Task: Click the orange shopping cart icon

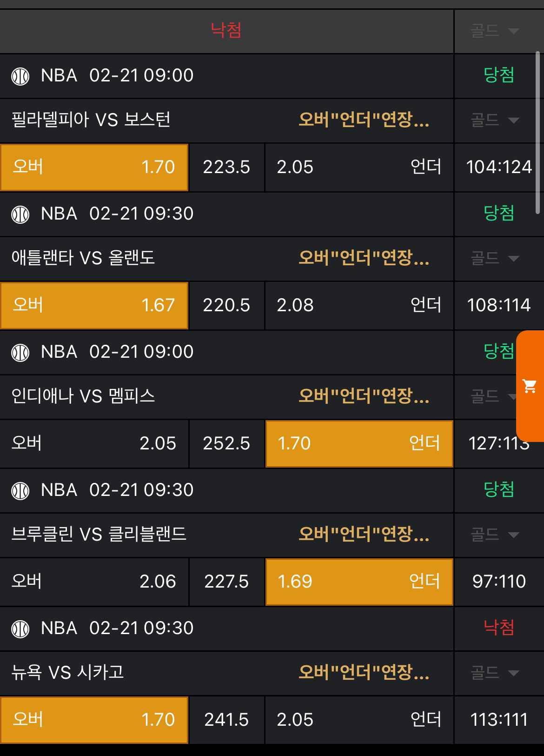Action: 530,386
